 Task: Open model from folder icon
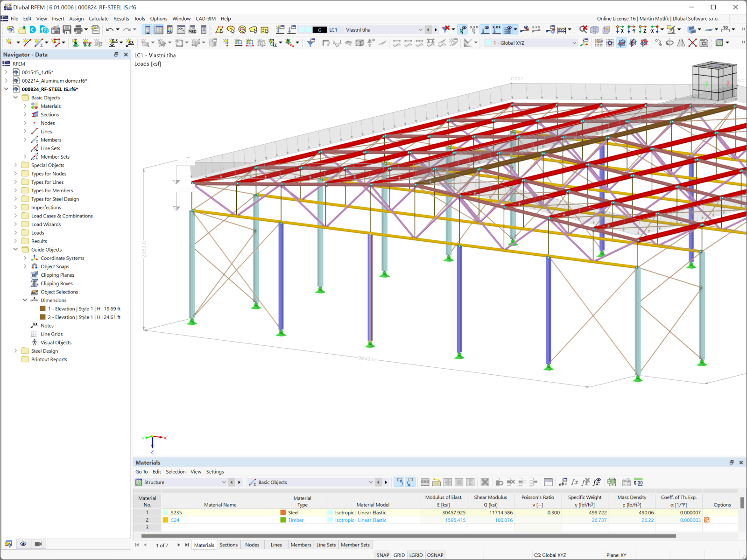22,29
